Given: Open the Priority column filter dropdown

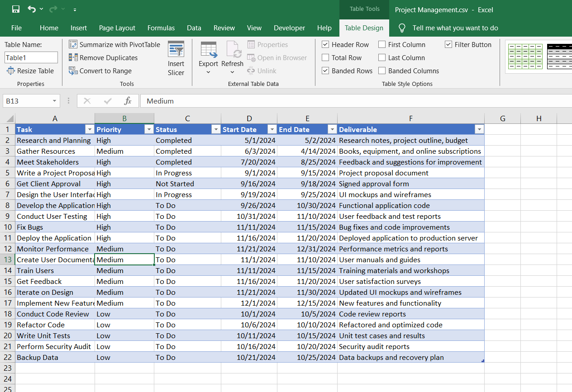Looking at the screenshot, I should coord(149,129).
